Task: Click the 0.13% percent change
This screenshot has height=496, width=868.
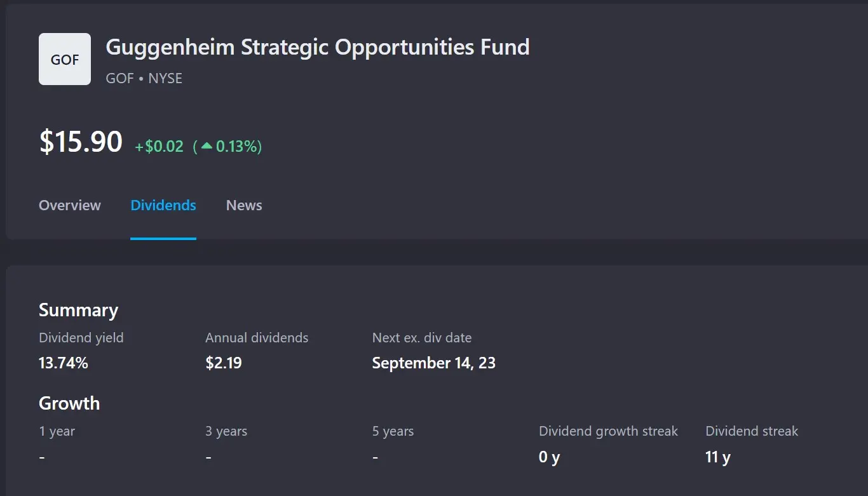Action: click(236, 147)
